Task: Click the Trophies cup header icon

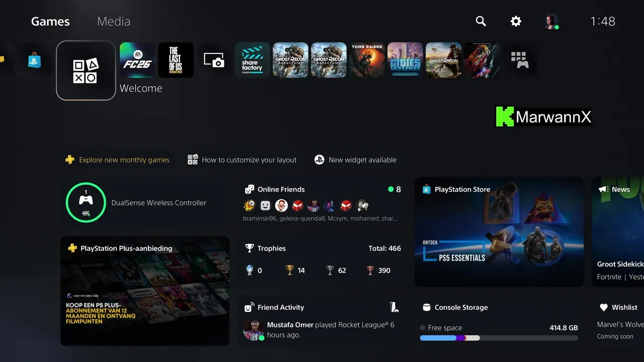Action: tap(249, 248)
